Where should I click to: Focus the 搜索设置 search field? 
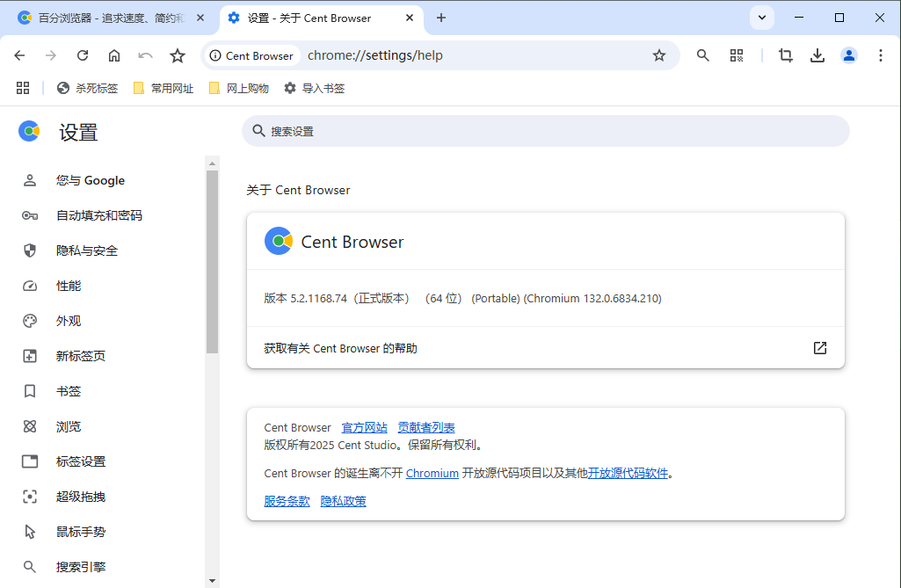click(545, 131)
